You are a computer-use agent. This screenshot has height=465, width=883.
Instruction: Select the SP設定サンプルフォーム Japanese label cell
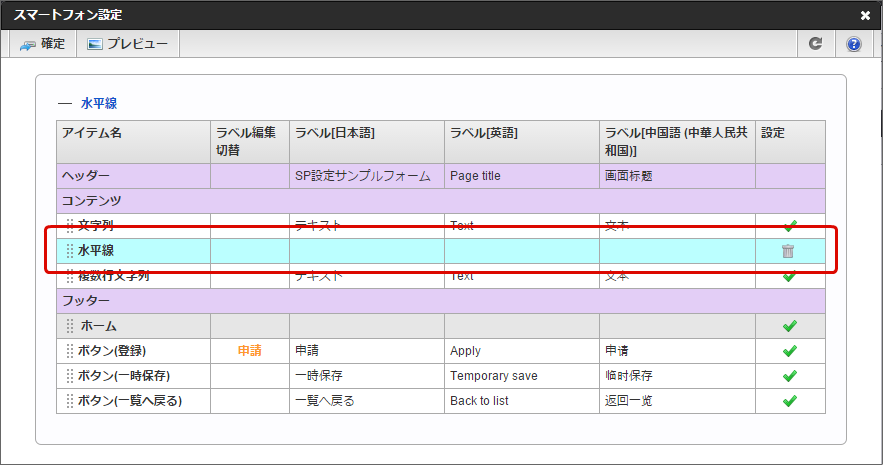(366, 175)
